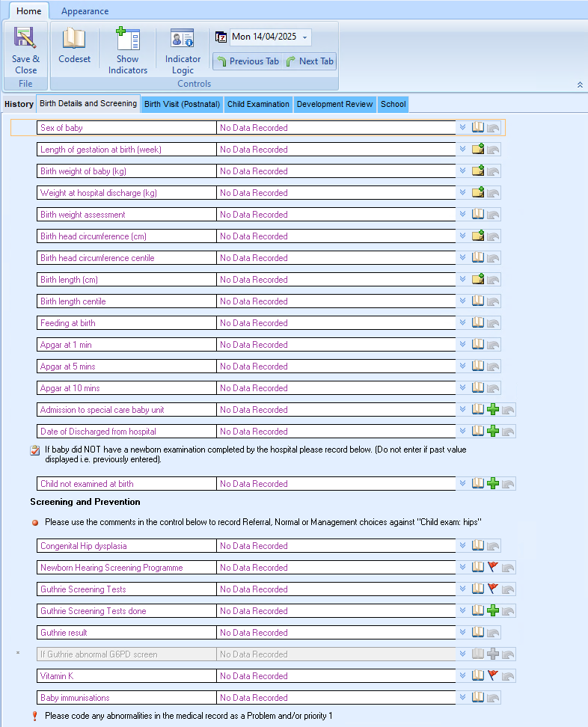Click the Guthrie Screening Tests done label

click(x=94, y=611)
